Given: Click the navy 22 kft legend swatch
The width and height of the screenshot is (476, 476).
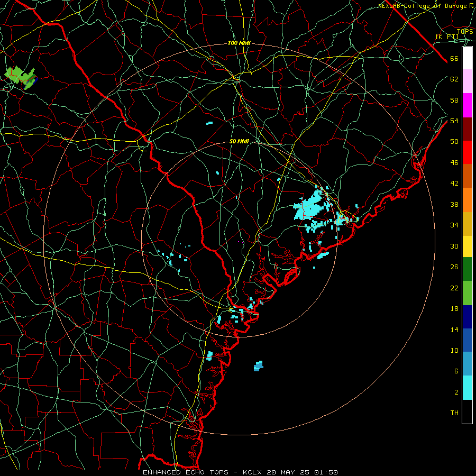Looking at the screenshot, I should pos(467,317).
